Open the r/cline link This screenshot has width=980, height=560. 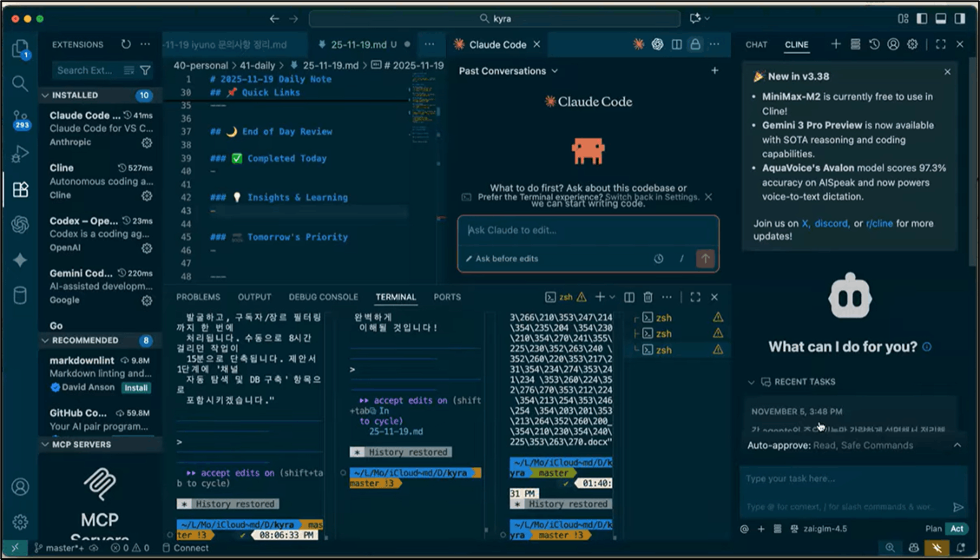click(878, 223)
